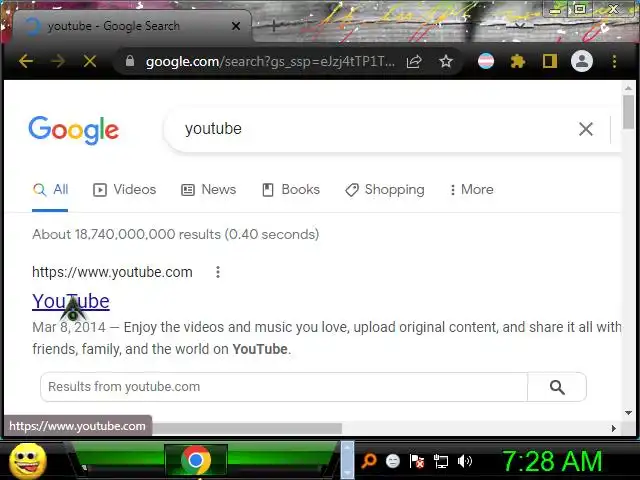Image resolution: width=640 pixels, height=480 pixels.
Task: Select the All results tab
Action: [50, 189]
